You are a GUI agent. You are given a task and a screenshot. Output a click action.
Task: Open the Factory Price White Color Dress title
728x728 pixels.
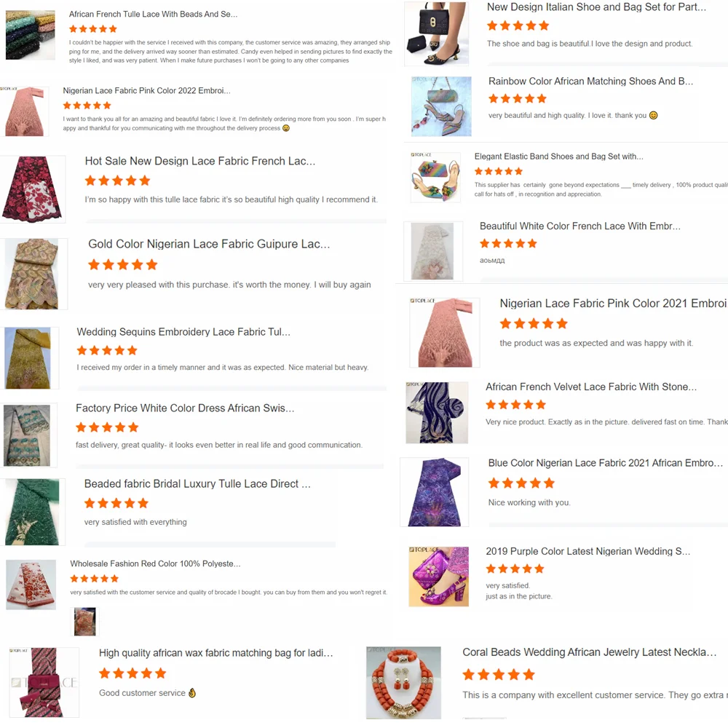click(185, 408)
